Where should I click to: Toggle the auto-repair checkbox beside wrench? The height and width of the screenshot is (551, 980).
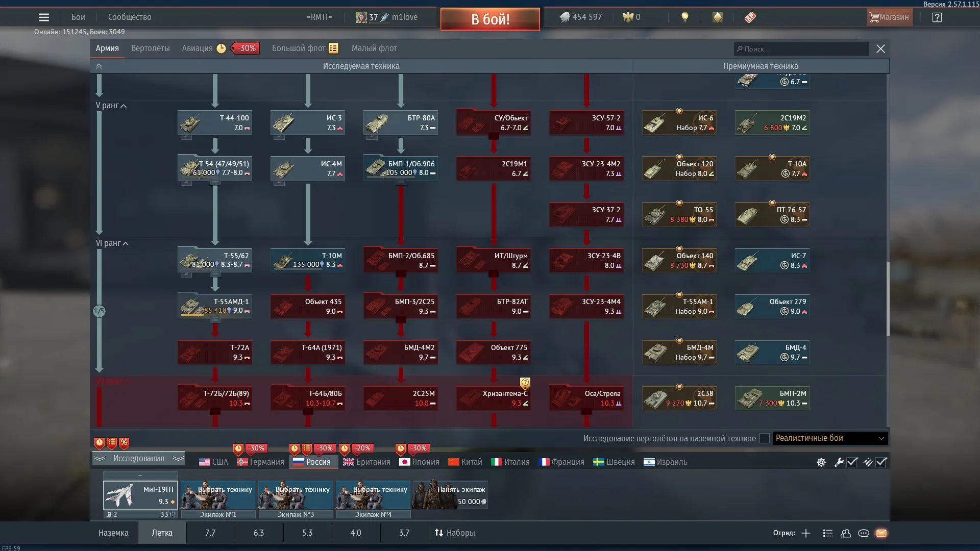[x=852, y=462]
